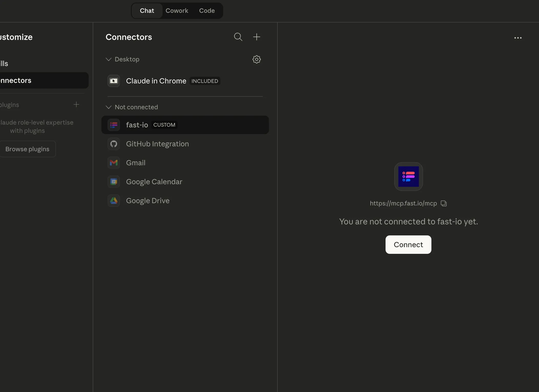Open Browse plugins
Screen dimensions: 539x392
tap(27, 149)
